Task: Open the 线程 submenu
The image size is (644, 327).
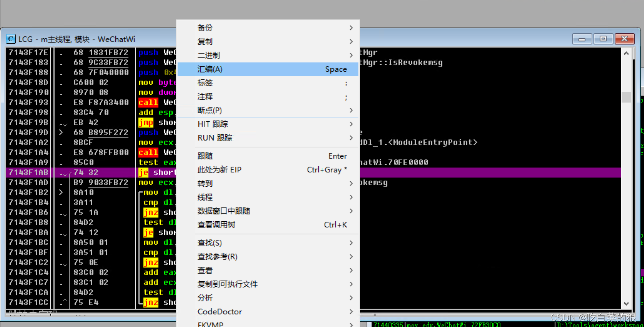Action: click(x=268, y=197)
